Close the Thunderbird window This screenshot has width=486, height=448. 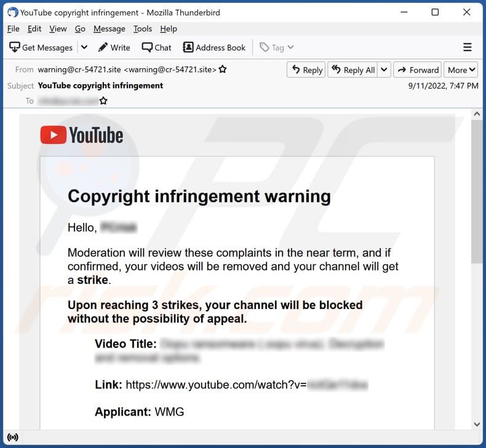pos(467,12)
